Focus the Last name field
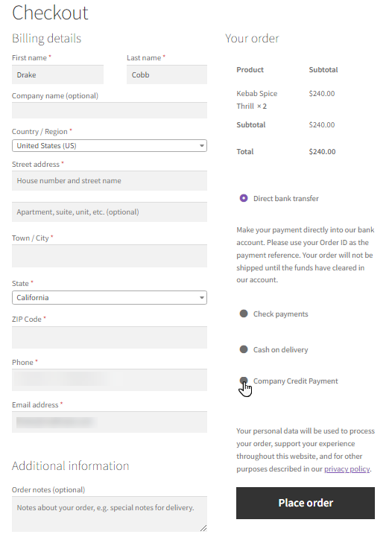392x543 pixels. click(167, 74)
